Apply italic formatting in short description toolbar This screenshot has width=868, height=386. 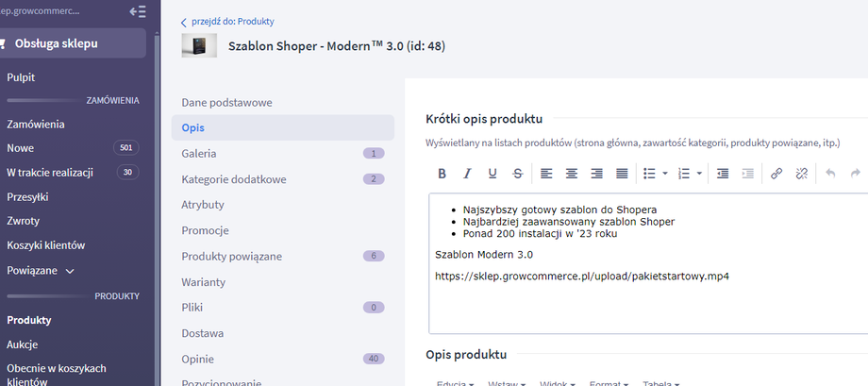coord(467,174)
